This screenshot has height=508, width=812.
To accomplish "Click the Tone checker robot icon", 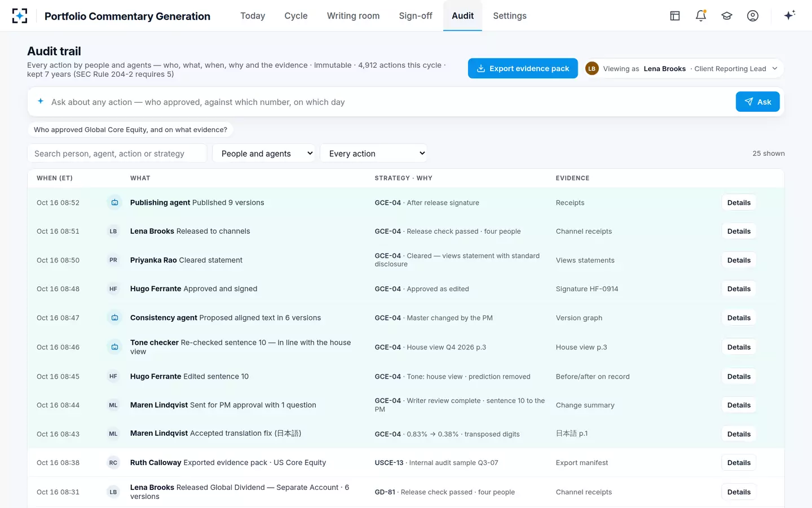I will [x=114, y=347].
